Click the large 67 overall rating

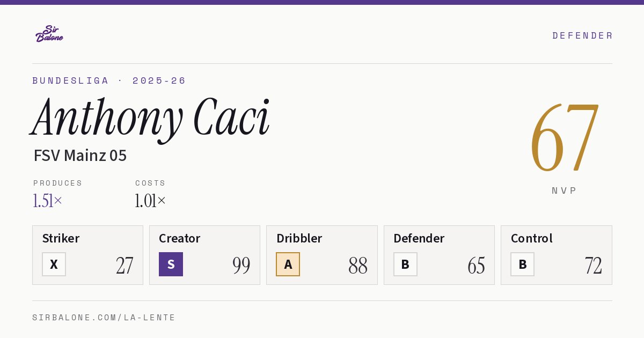565,138
